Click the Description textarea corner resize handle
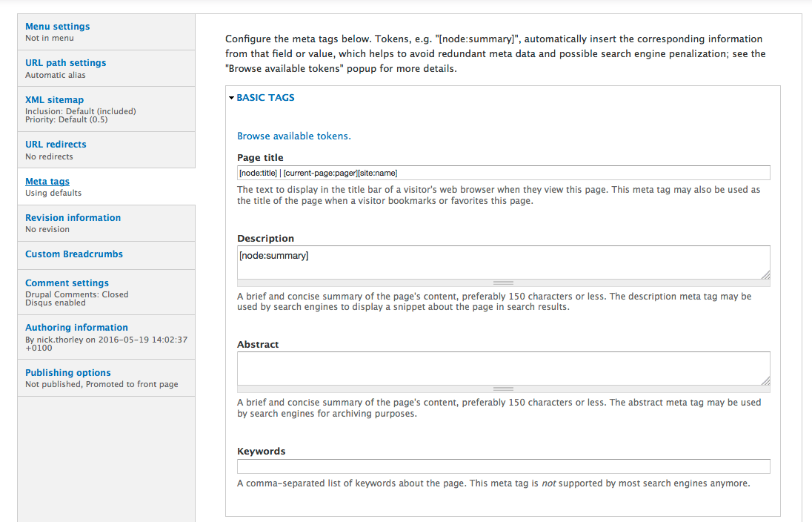This screenshot has width=812, height=522. tap(765, 275)
